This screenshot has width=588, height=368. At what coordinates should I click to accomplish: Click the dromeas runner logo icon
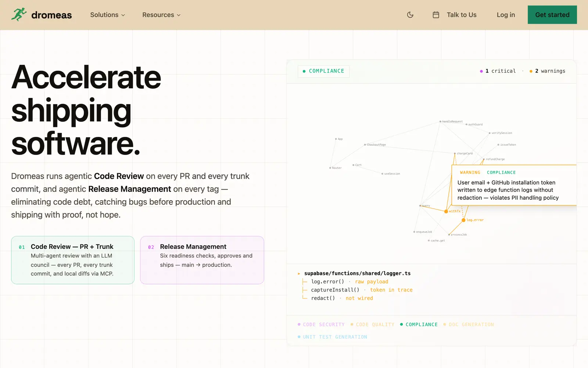pos(19,15)
